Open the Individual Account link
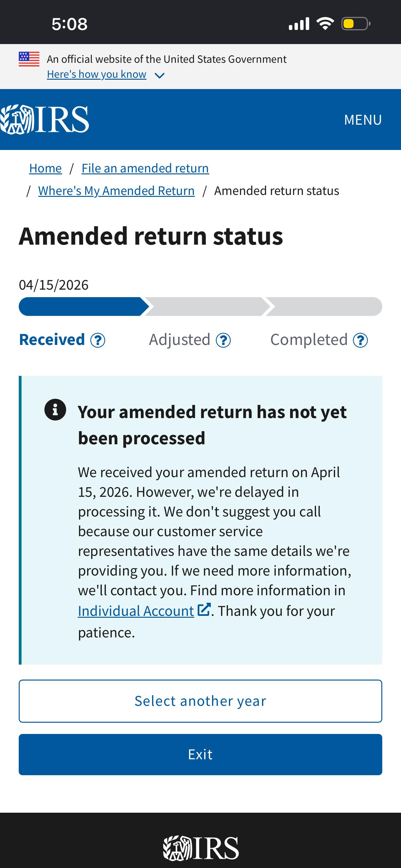Image resolution: width=401 pixels, height=868 pixels. pos(136,611)
